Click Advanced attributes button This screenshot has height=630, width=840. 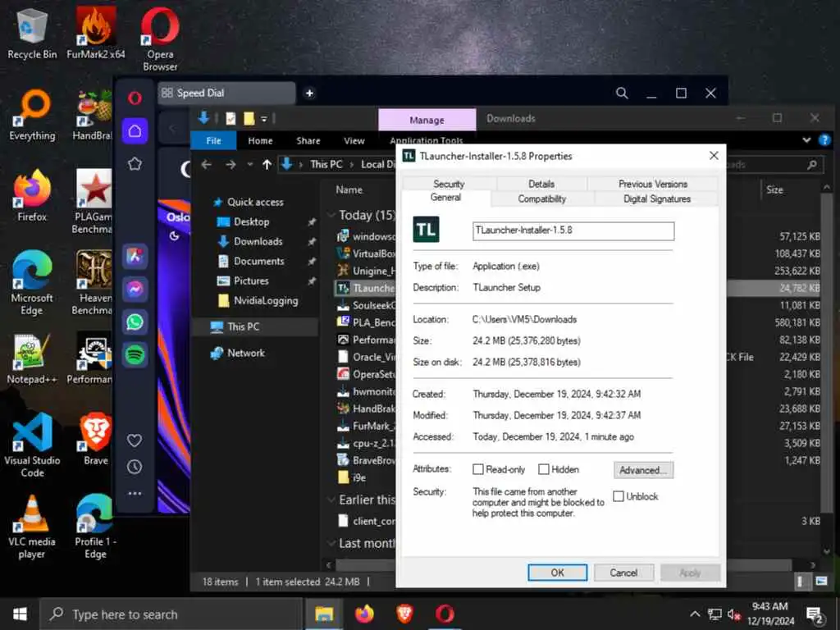pyautogui.click(x=643, y=470)
